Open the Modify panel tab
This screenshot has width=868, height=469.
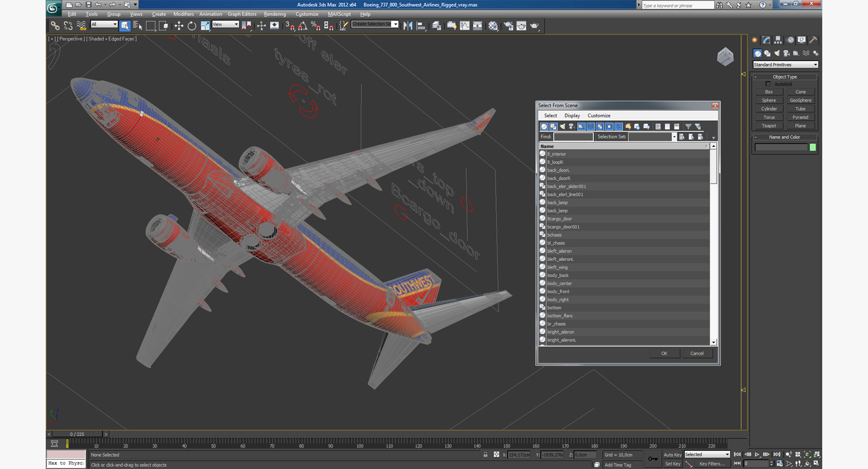click(766, 40)
